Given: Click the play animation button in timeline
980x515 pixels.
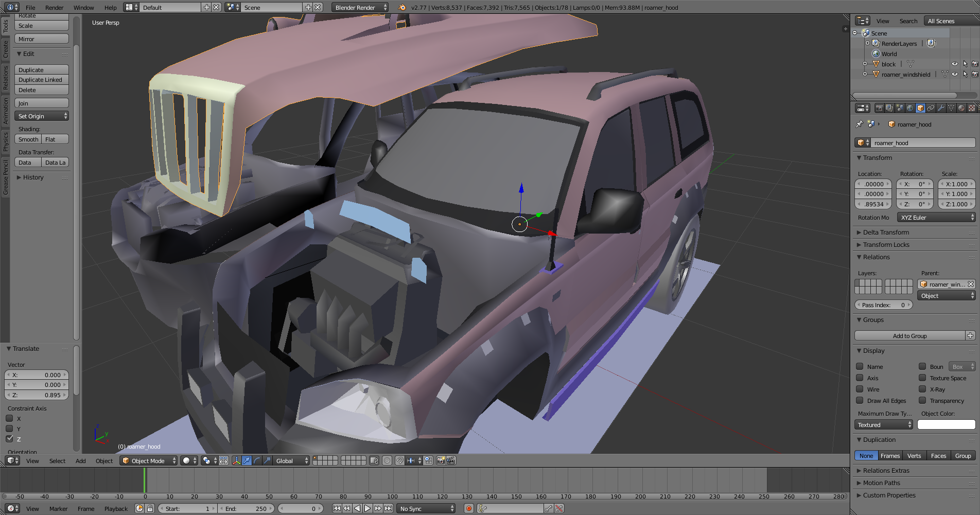Looking at the screenshot, I should coord(367,508).
